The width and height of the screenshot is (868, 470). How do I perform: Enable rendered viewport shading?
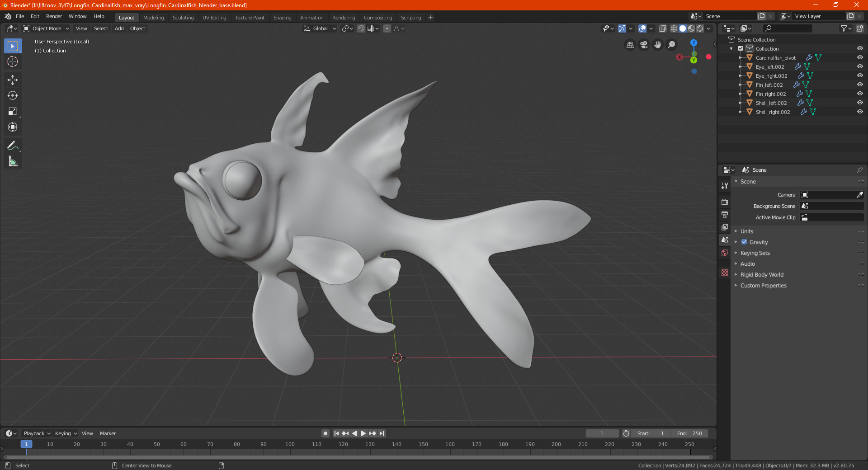[x=700, y=28]
